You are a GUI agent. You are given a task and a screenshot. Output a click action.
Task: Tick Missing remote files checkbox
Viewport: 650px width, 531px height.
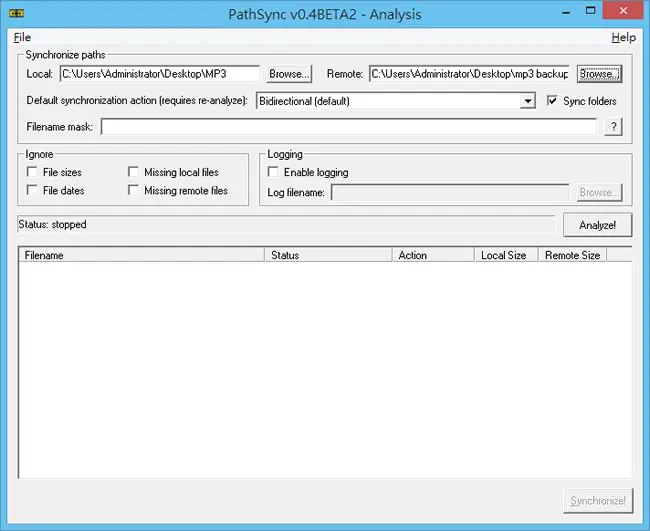133,190
